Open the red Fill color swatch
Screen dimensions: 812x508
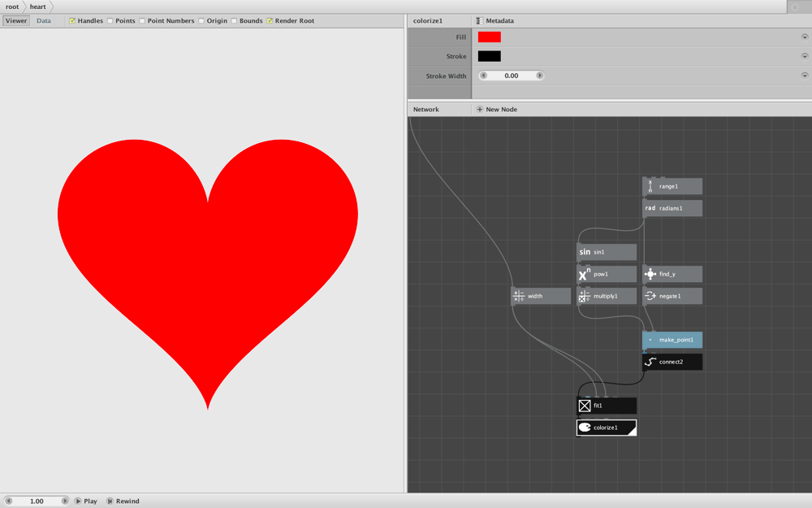[x=490, y=37]
